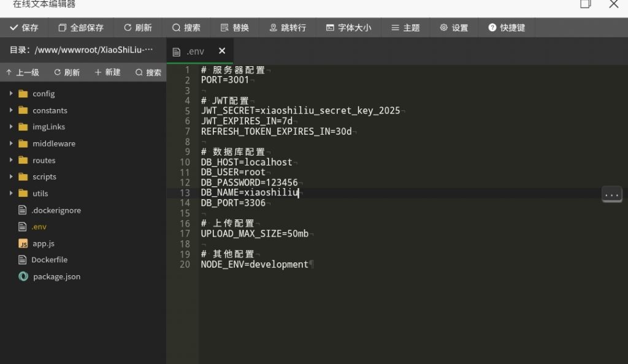Open editor Settings with gear icon
628x364 pixels.
coord(453,28)
